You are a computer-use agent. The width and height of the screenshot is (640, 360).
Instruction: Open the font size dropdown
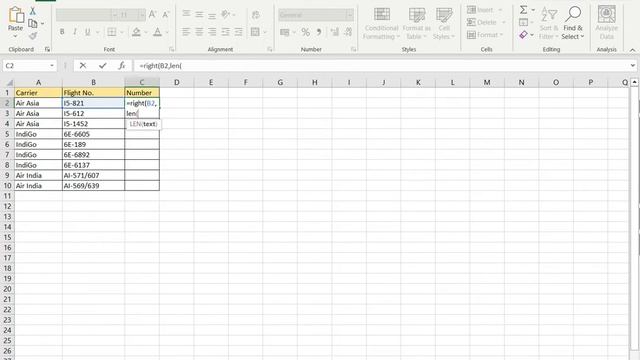point(142,15)
